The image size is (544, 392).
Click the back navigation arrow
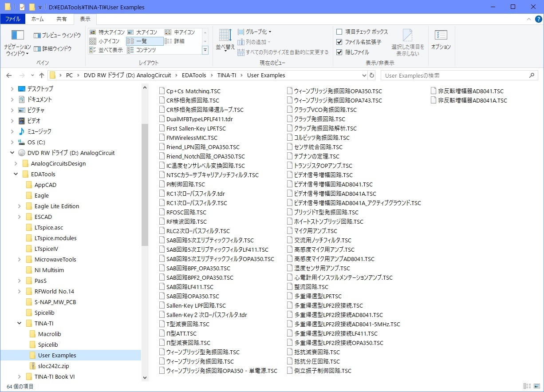(9, 75)
